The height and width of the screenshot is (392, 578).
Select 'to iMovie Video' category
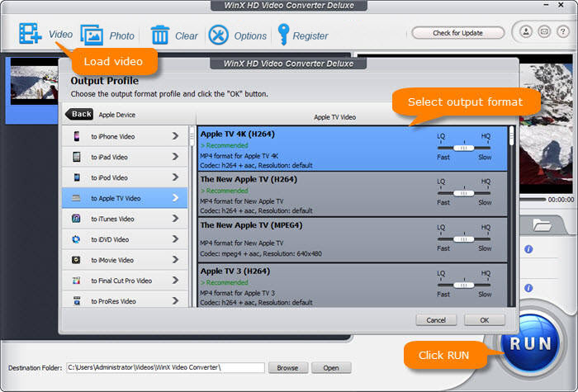(125, 260)
